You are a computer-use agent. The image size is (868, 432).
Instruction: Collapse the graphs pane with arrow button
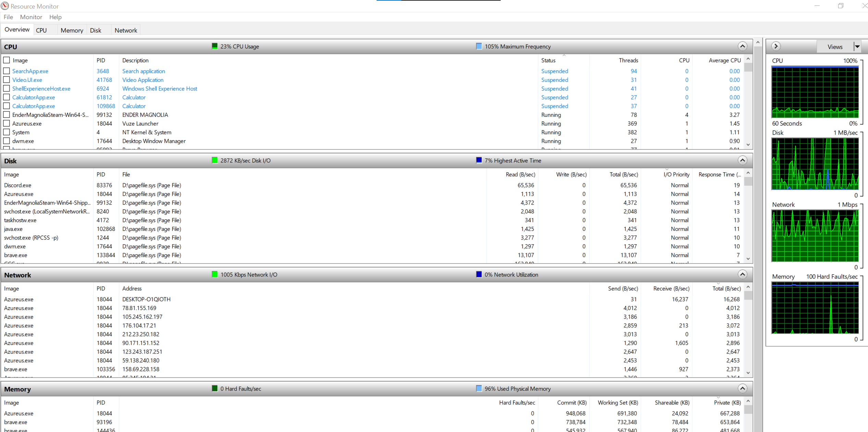point(776,46)
